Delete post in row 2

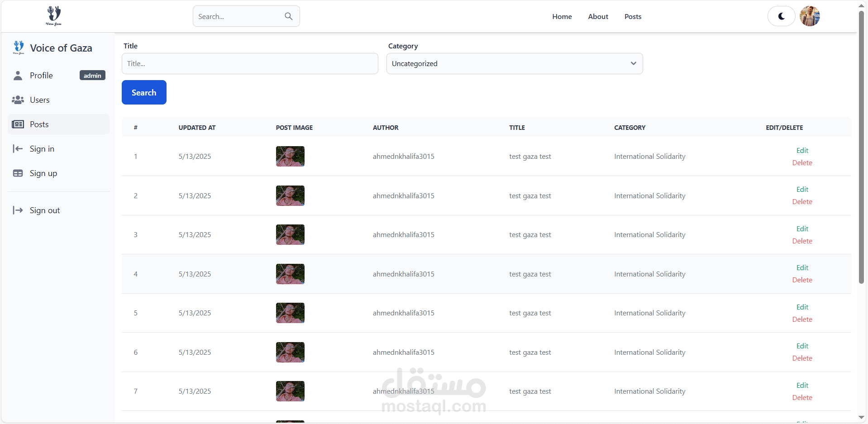tap(802, 202)
